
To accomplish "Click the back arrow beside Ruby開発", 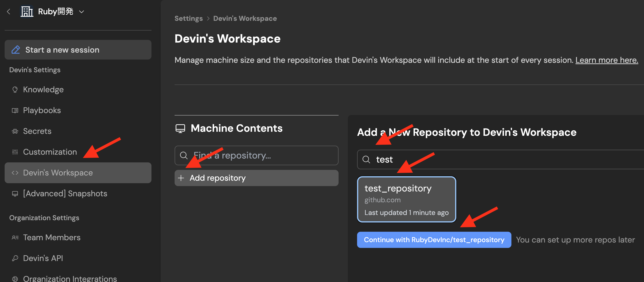I will click(9, 12).
